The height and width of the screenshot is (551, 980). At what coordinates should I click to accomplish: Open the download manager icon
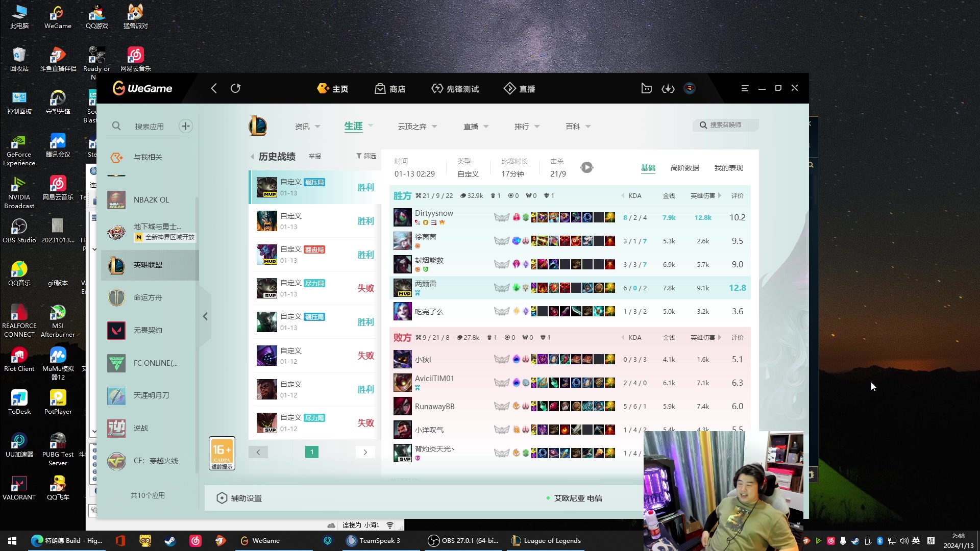668,88
